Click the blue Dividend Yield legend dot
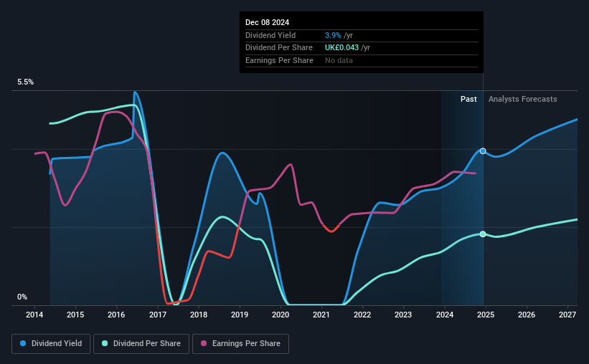Image resolution: width=589 pixels, height=364 pixels. coord(23,343)
